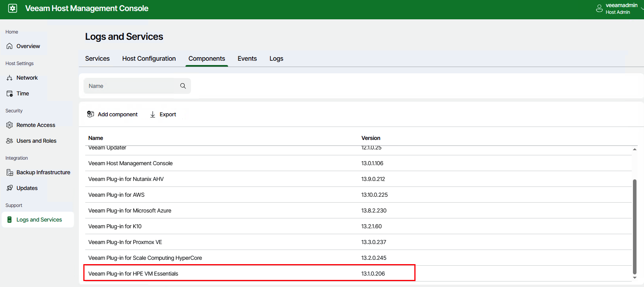The image size is (644, 287).
Task: Open the Host Configuration tab
Action: (149, 58)
